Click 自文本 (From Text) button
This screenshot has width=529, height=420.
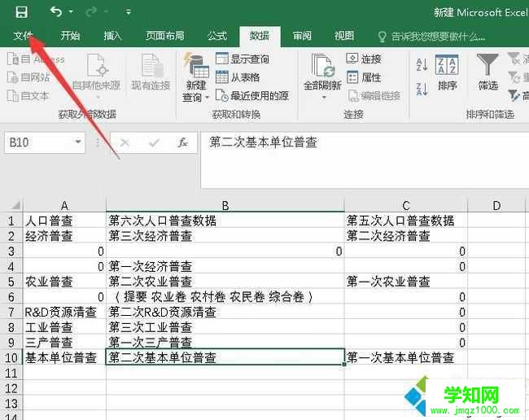click(28, 96)
